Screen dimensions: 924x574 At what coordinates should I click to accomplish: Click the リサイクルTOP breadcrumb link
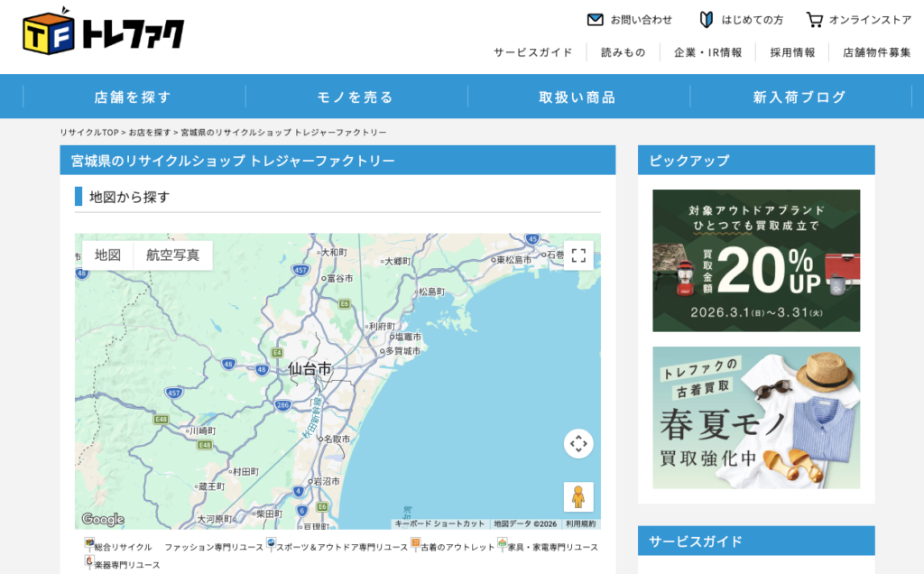(x=89, y=133)
